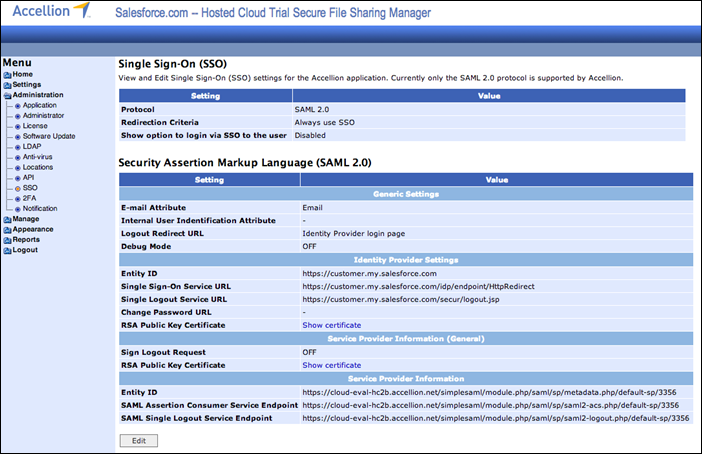Click the Logout folder icon
Viewport: 702px width, 454px height.
7,250
